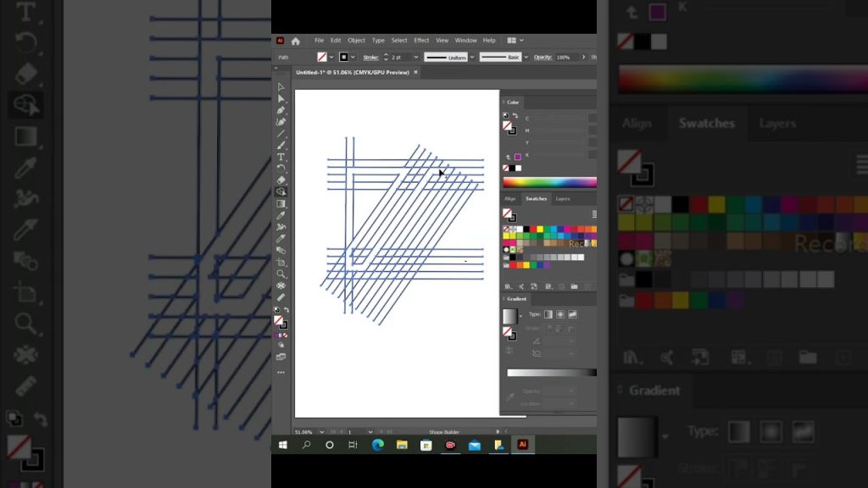Activate the Direct Selection tool

(281, 96)
